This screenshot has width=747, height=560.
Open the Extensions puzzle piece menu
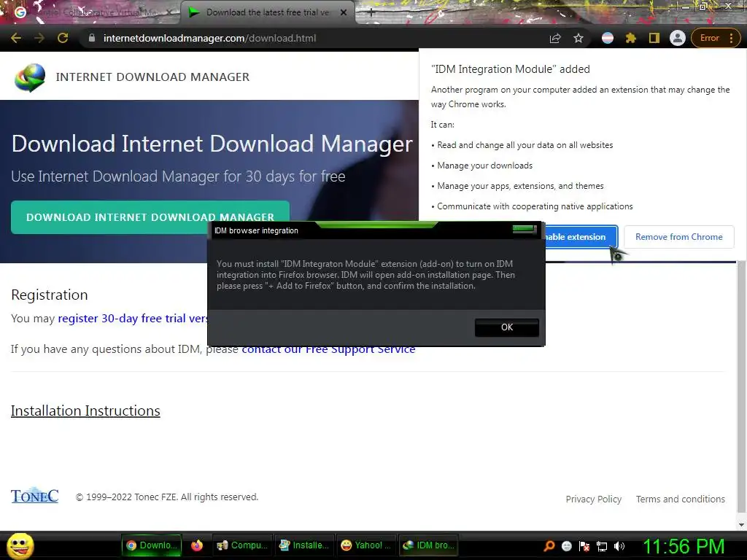[631, 38]
